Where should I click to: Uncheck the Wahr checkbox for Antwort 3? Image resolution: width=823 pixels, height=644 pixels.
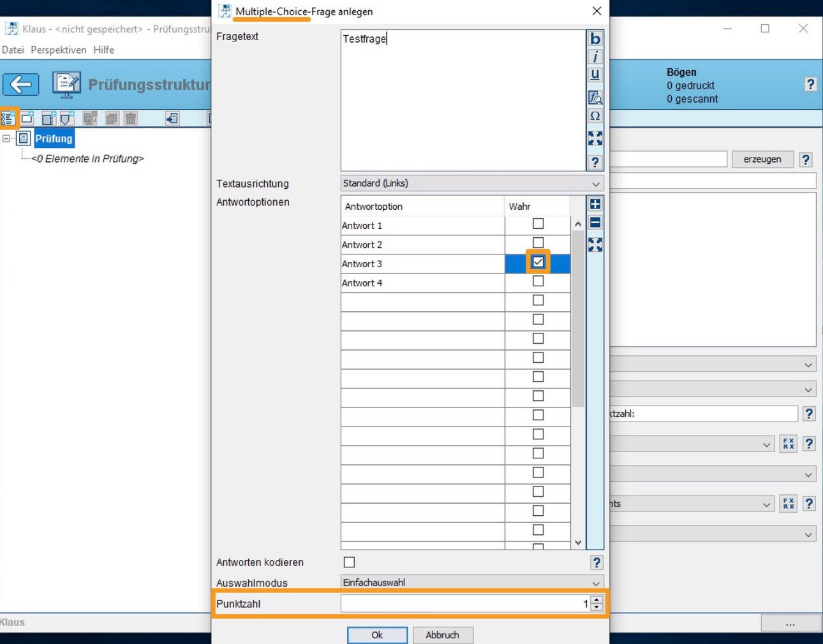click(538, 262)
